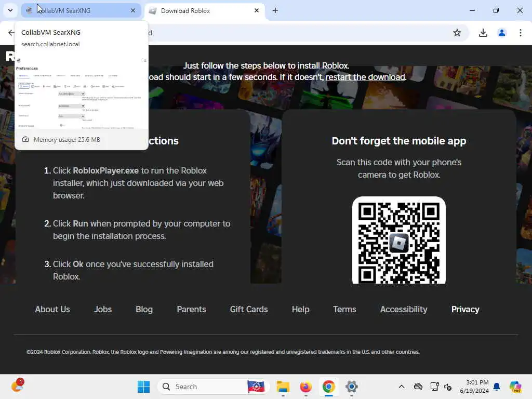Image resolution: width=532 pixels, height=399 pixels.
Task: Select the Download Roblox tab
Action: coord(205,10)
